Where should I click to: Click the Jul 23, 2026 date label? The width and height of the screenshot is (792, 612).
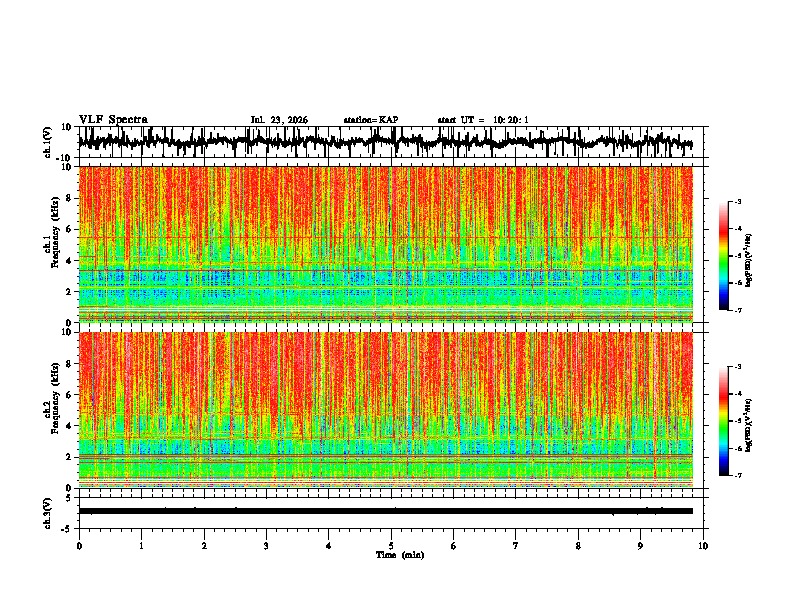[279, 120]
